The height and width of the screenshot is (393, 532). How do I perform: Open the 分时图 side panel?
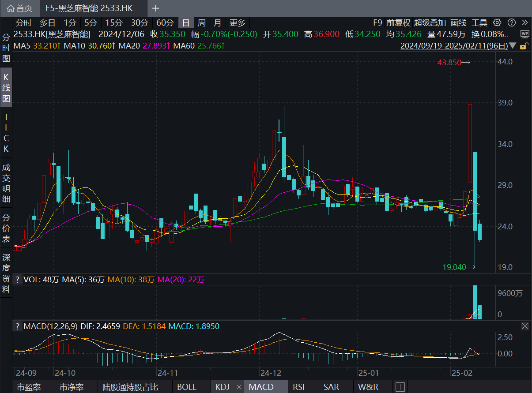(x=6, y=48)
